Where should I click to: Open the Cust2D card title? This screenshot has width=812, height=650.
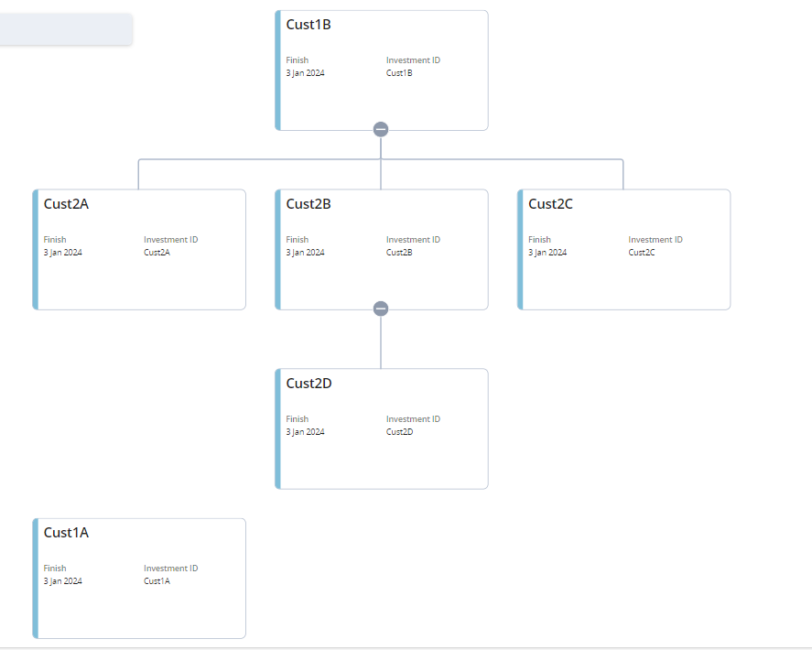coord(309,384)
